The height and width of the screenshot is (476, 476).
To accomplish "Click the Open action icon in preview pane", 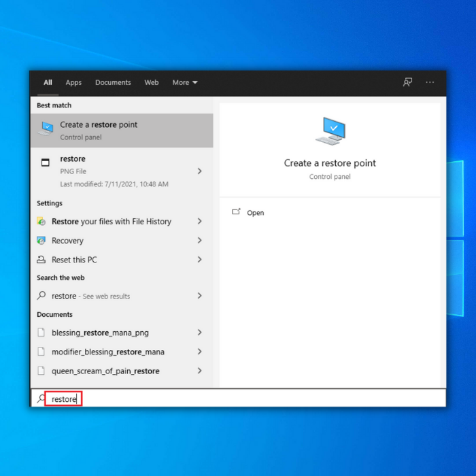I will (x=236, y=212).
